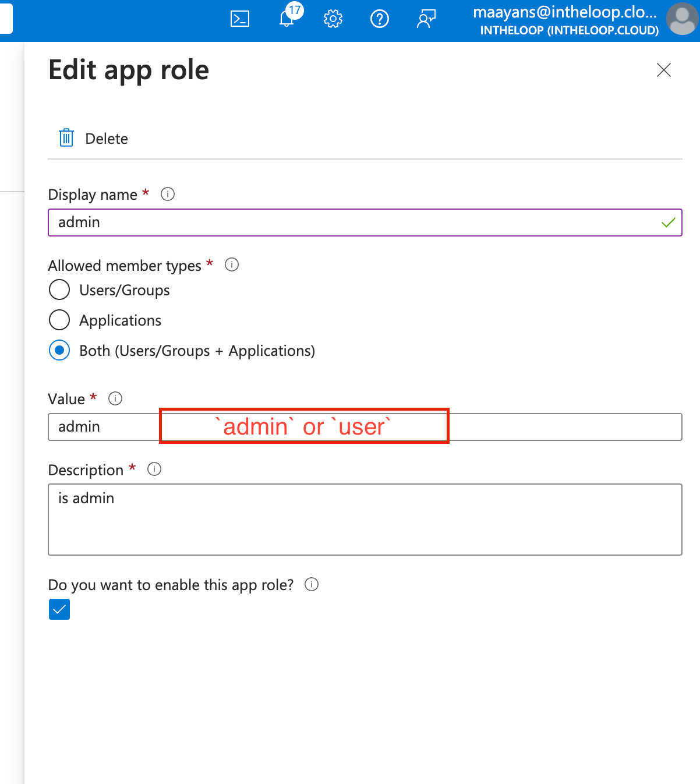This screenshot has height=784, width=700.
Task: Click the Delete button text
Action: (106, 138)
